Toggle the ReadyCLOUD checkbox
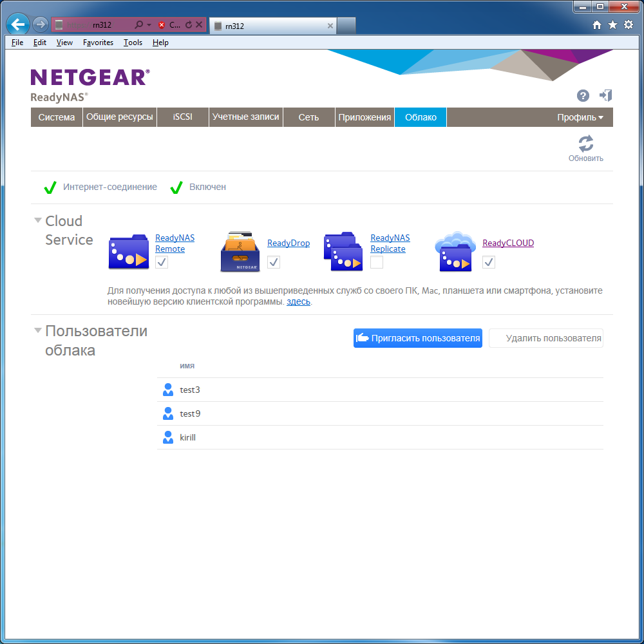Screen dimensions: 644x644 tap(489, 262)
